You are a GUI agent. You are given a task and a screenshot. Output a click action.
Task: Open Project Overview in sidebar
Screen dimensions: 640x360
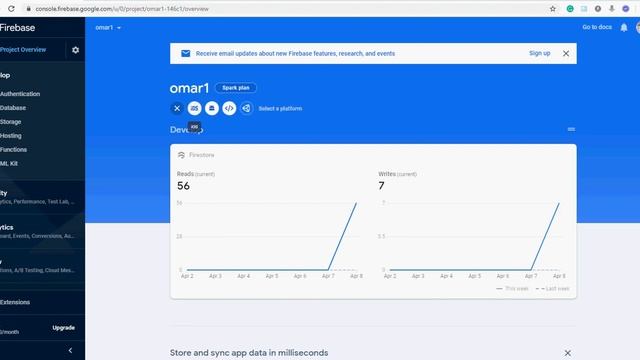tap(23, 50)
